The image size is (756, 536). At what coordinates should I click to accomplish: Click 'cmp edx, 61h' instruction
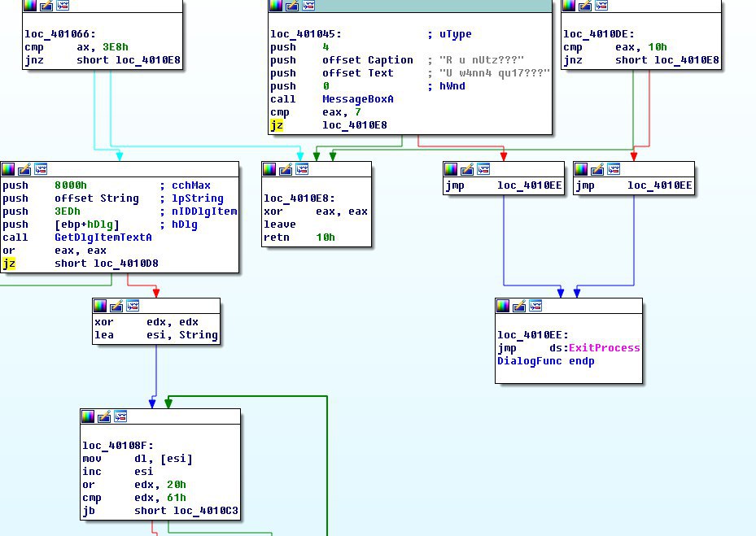click(134, 498)
